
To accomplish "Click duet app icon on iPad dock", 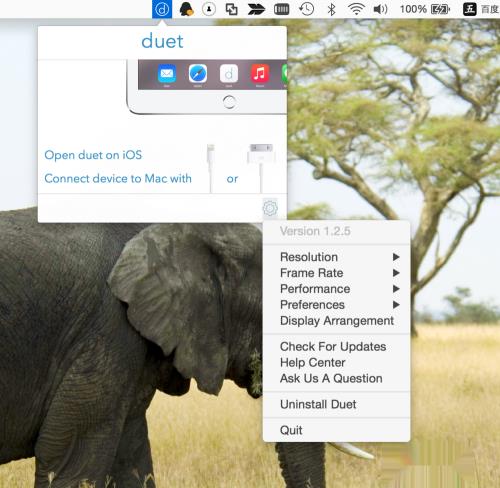I will coord(229,74).
